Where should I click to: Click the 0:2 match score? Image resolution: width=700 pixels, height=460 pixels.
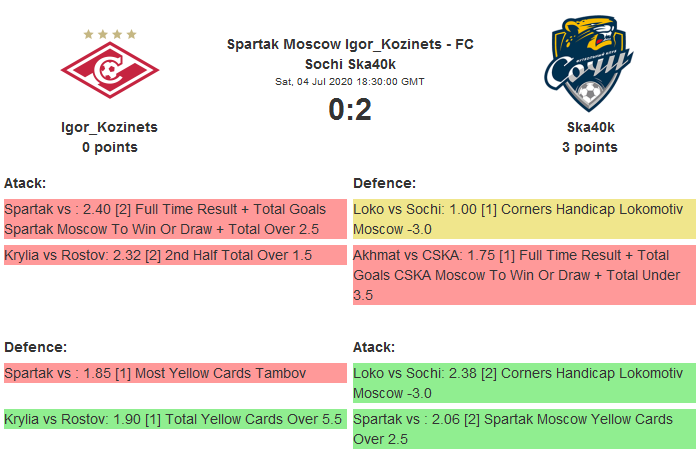350,110
